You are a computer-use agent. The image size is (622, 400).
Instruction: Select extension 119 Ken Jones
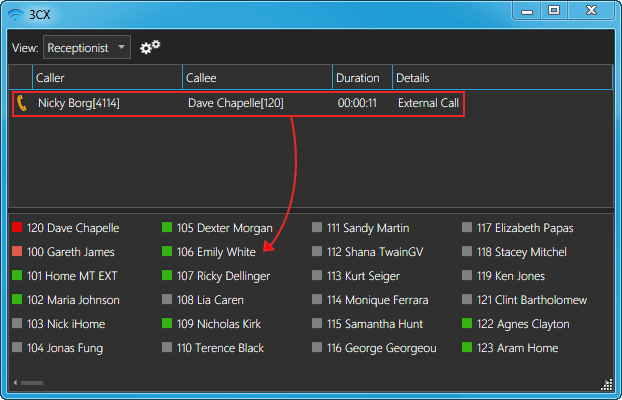click(504, 276)
